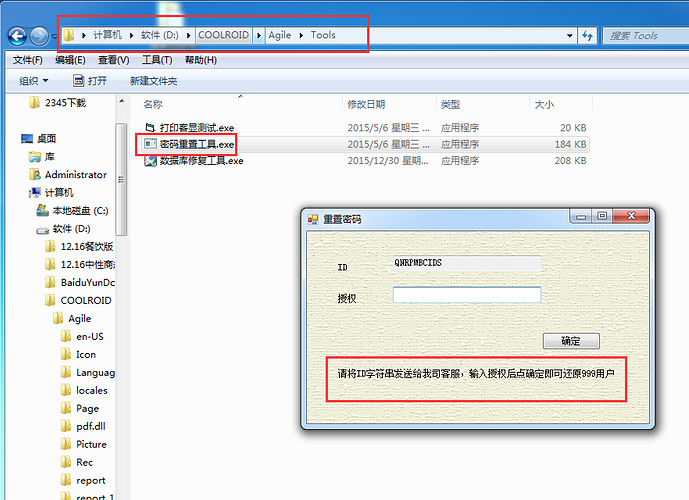Click the refresh button beside address bar

(587, 36)
